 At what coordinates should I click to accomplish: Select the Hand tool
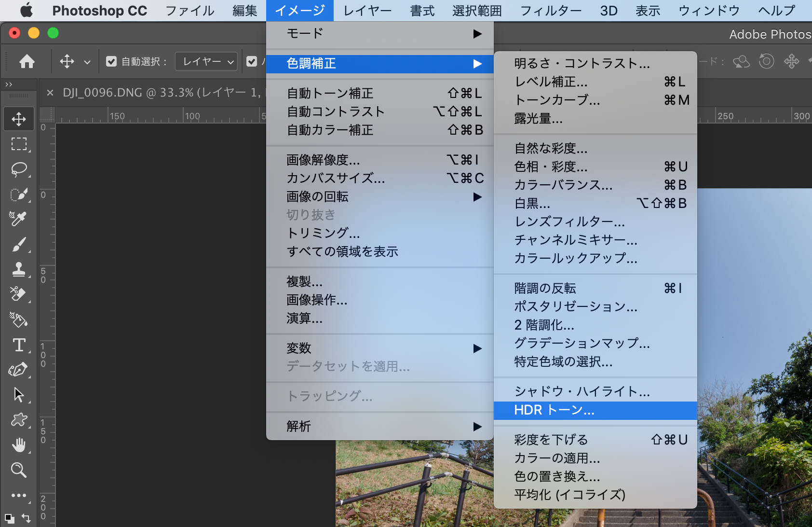pyautogui.click(x=19, y=445)
